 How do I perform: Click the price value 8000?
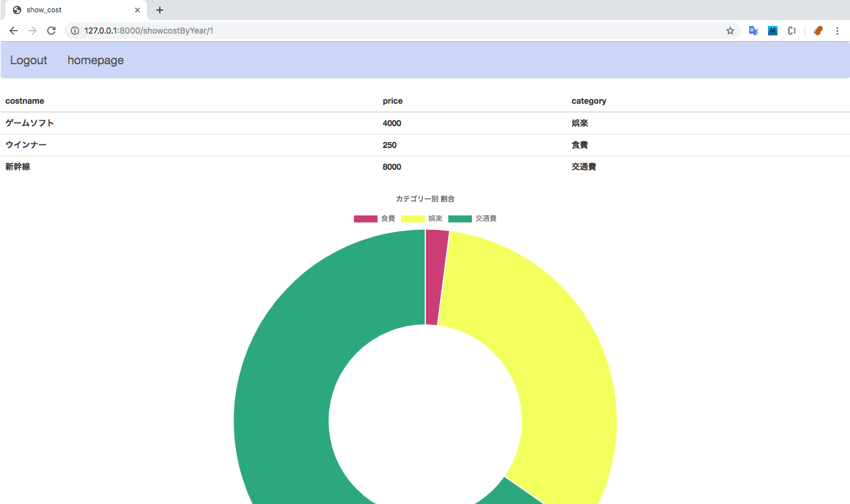pos(392,167)
